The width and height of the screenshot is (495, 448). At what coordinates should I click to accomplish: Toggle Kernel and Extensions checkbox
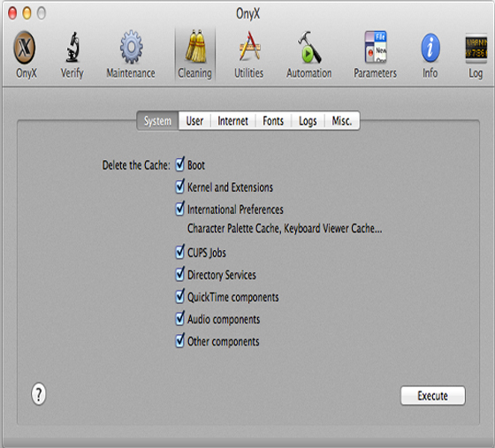click(x=180, y=186)
